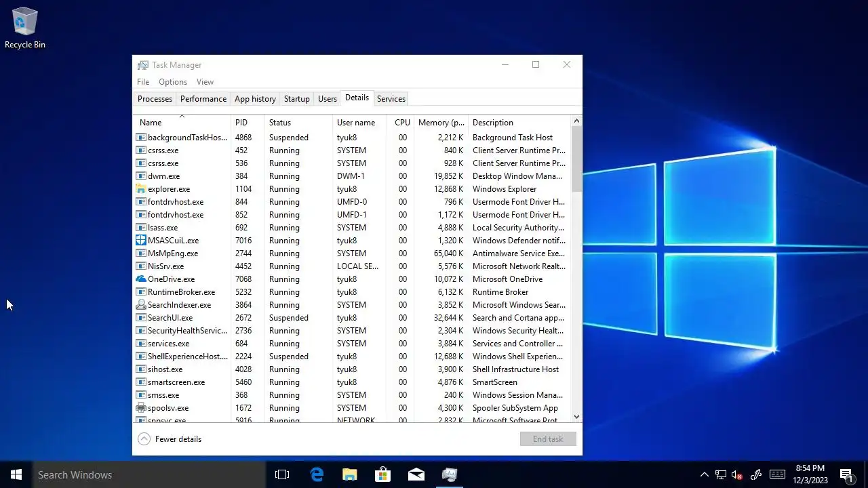Click the network tray icon
Image resolution: width=868 pixels, height=488 pixels.
[x=721, y=474]
